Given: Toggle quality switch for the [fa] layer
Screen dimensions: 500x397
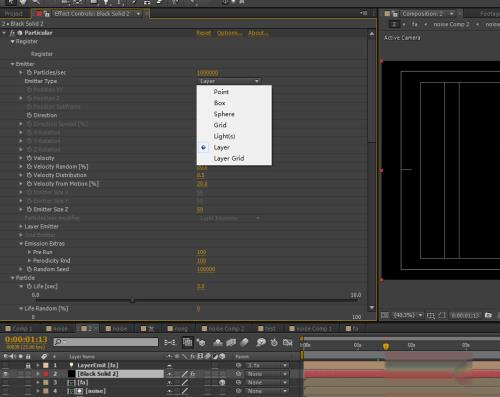Looking at the screenshot, I should pos(185,383).
